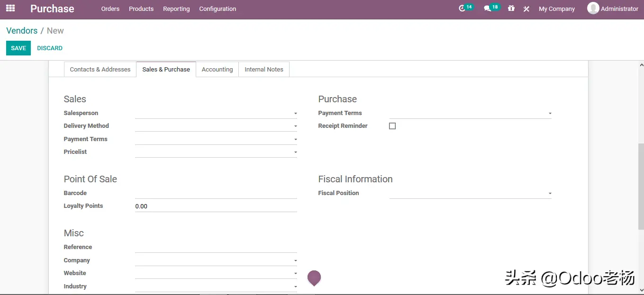Open the activities clock icon

point(463,9)
